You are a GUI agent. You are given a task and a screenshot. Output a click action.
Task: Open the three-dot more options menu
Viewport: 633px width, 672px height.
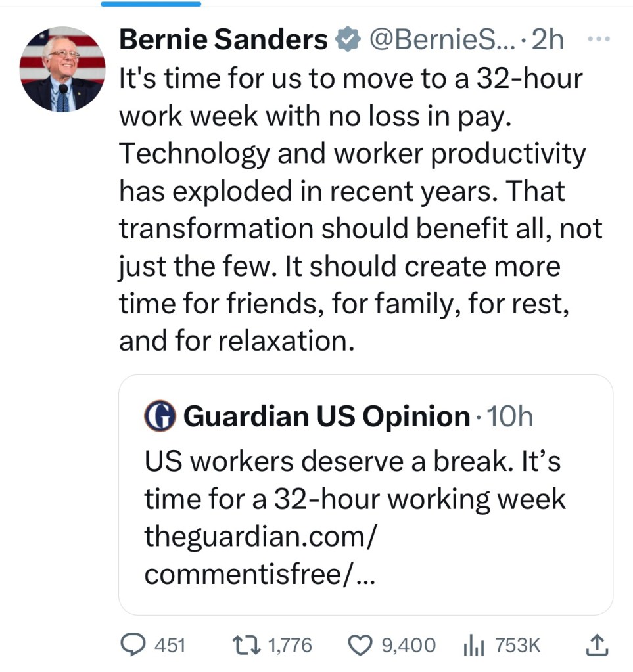(598, 40)
